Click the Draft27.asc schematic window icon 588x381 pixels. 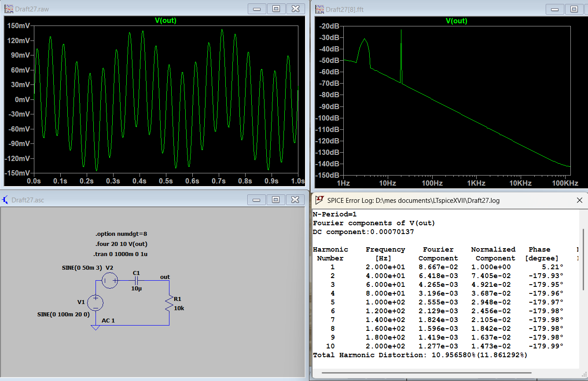(x=5, y=200)
